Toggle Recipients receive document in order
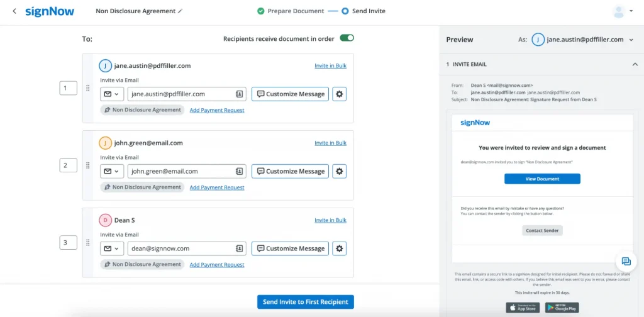The image size is (644, 317). pos(347,38)
